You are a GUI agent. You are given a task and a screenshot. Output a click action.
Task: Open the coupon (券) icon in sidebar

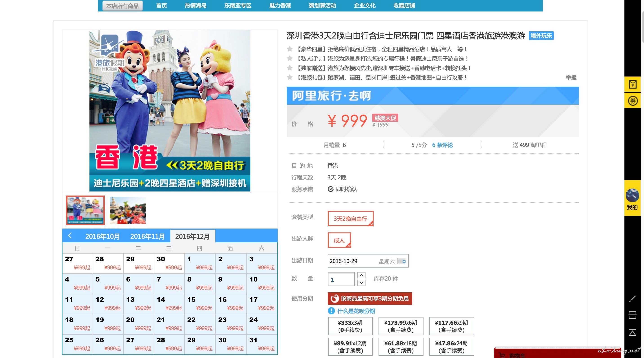coord(633,101)
